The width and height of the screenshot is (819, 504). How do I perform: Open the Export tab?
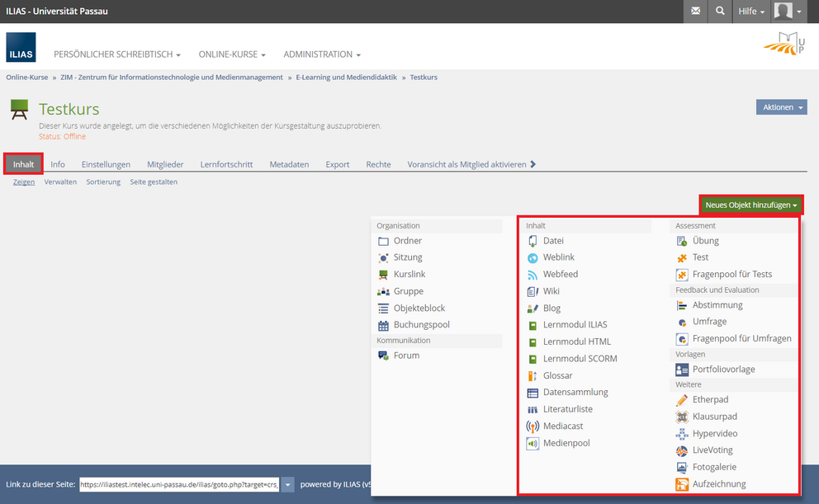click(337, 164)
